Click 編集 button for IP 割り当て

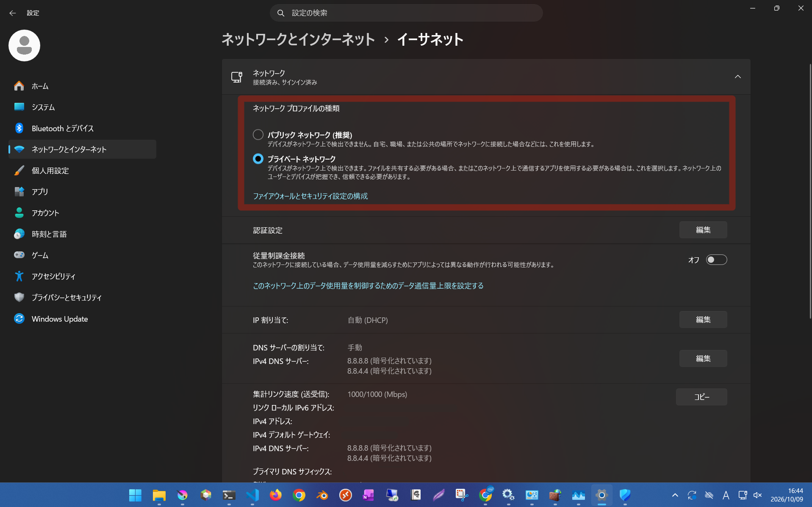tap(703, 320)
